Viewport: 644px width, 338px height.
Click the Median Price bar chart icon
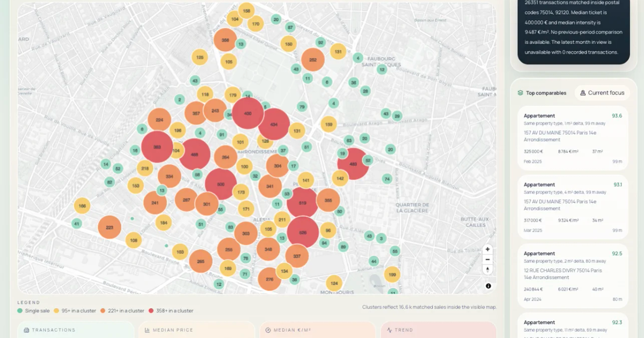point(147,330)
